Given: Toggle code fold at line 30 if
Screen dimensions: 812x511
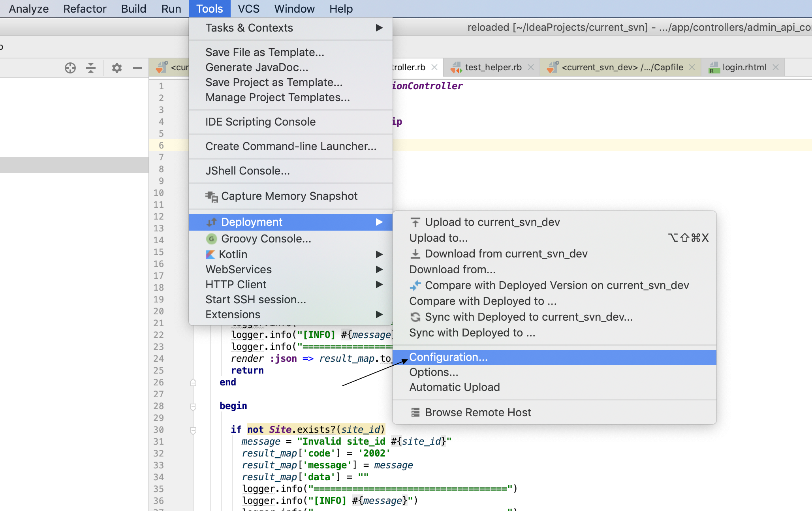Looking at the screenshot, I should [193, 430].
